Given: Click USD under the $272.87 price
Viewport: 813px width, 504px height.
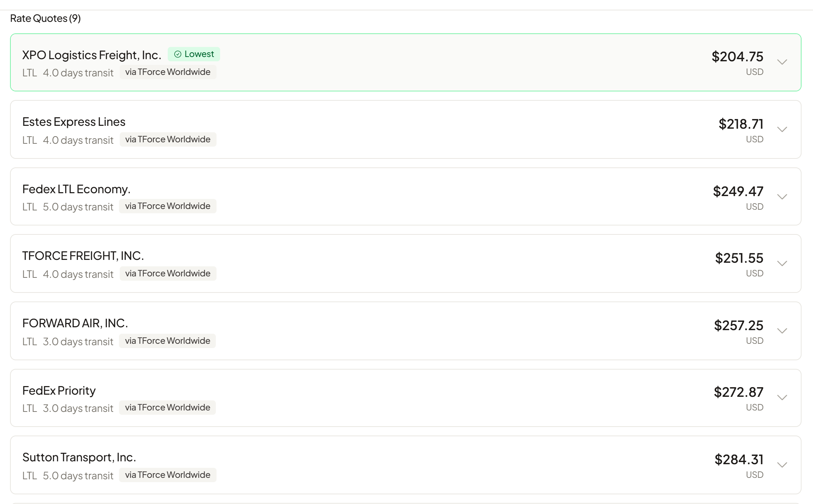Looking at the screenshot, I should coord(755,408).
